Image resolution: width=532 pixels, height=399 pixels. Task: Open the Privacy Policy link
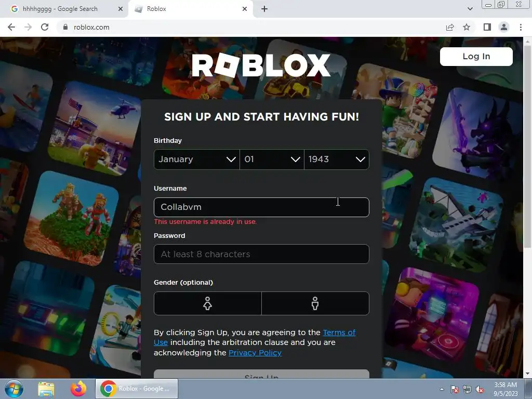[255, 353]
